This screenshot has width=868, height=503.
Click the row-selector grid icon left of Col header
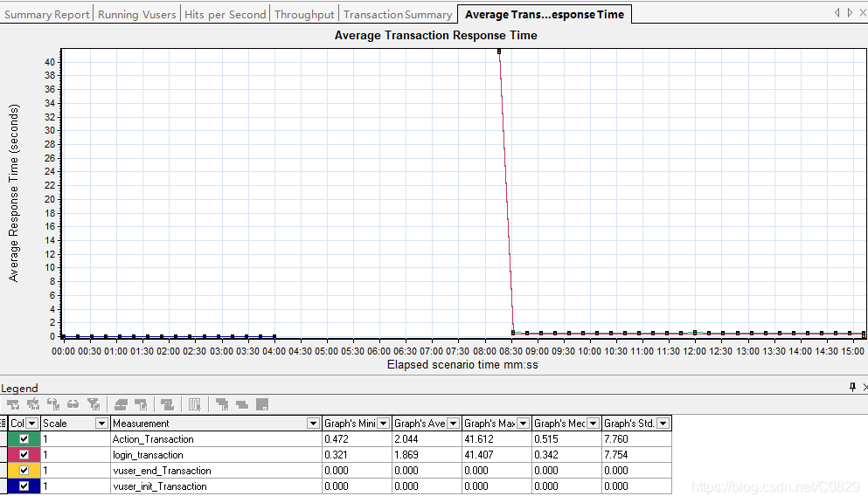[3, 424]
